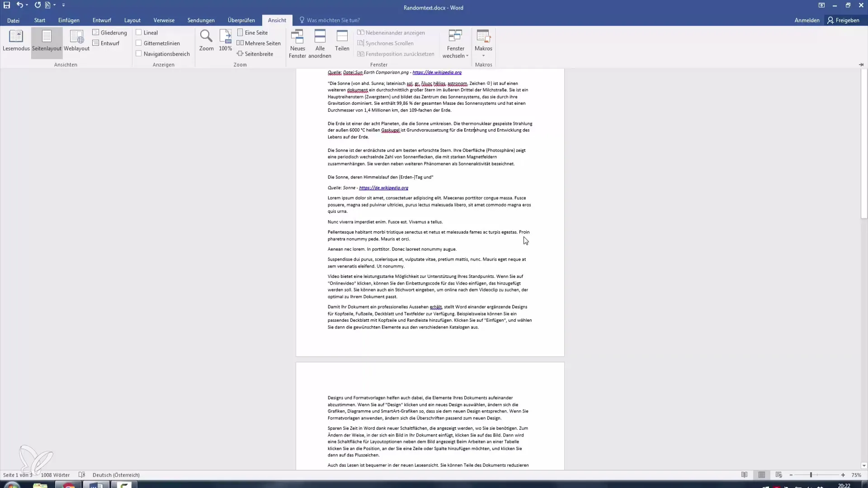Switch to the Überprüfen tab

pos(241,20)
